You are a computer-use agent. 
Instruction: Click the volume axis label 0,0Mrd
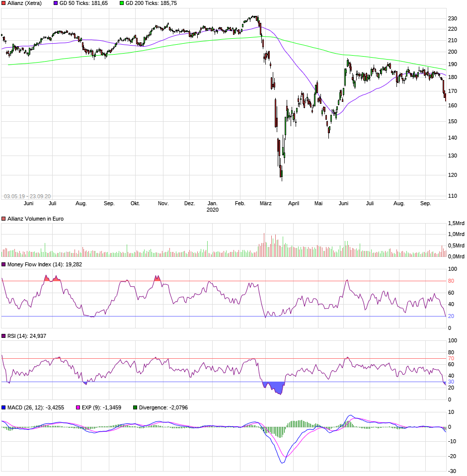[x=456, y=257]
